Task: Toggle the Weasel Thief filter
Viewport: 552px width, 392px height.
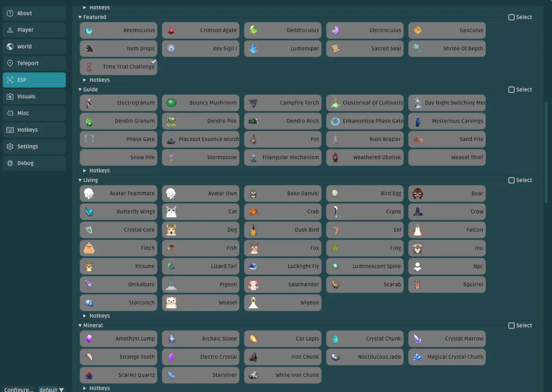Action: click(447, 157)
